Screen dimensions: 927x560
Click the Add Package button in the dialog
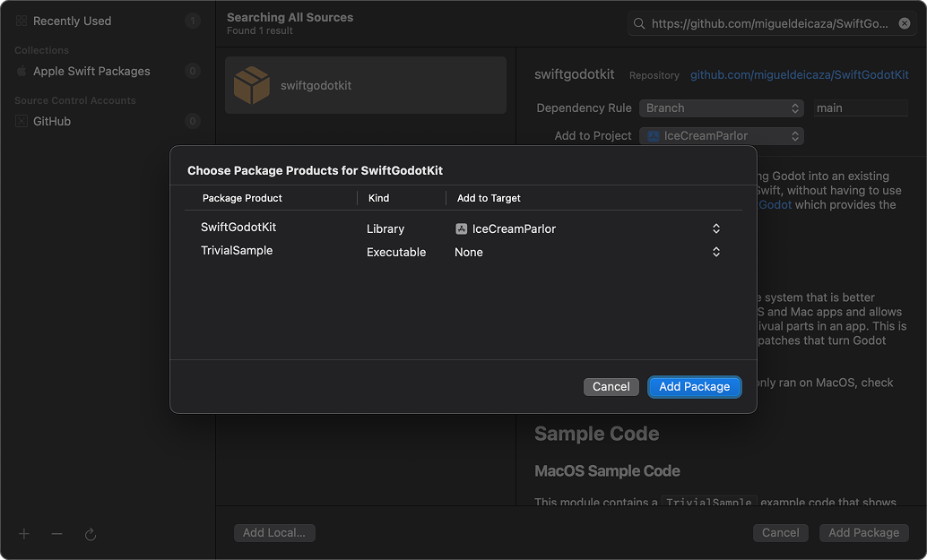click(694, 387)
